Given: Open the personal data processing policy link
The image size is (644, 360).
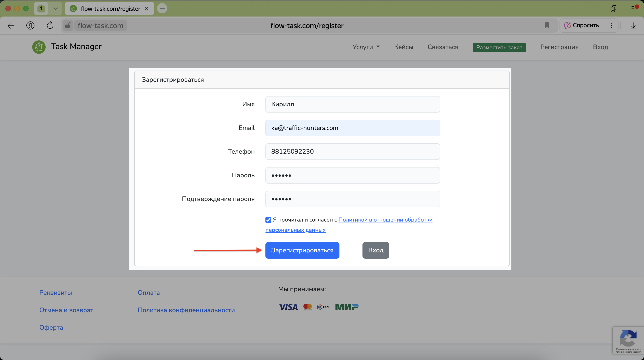Looking at the screenshot, I should pos(385,220).
